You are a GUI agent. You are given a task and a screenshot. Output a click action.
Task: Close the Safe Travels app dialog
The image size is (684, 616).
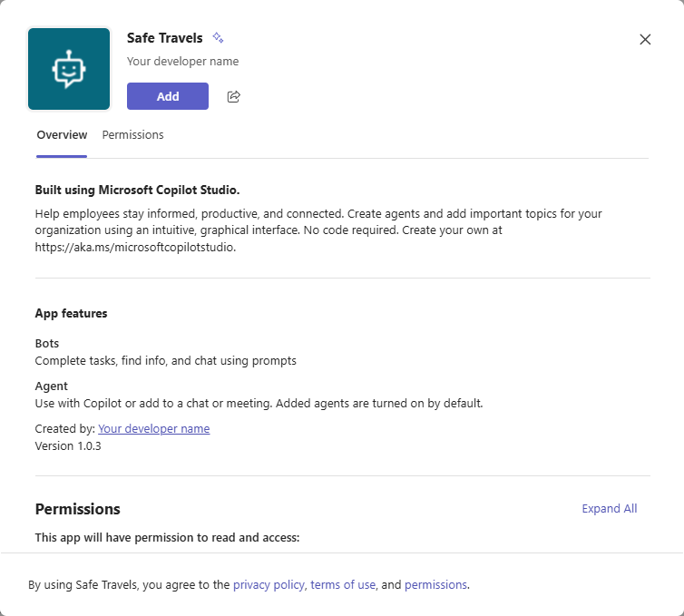pyautogui.click(x=645, y=39)
